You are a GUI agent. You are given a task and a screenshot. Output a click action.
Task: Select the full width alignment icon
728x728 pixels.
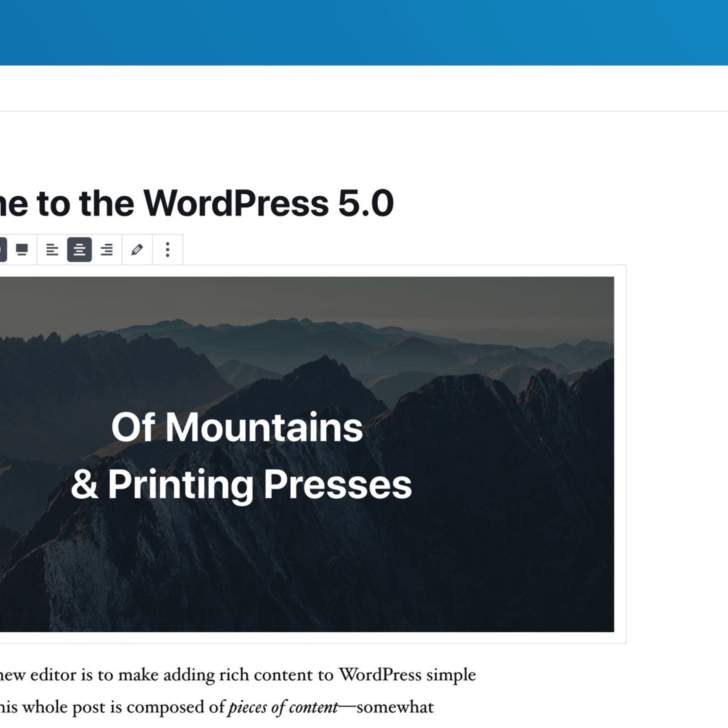(x=22, y=249)
